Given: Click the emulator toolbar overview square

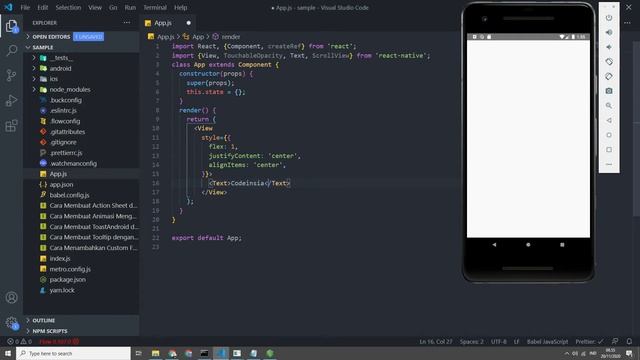Looking at the screenshot, I should point(609,150).
